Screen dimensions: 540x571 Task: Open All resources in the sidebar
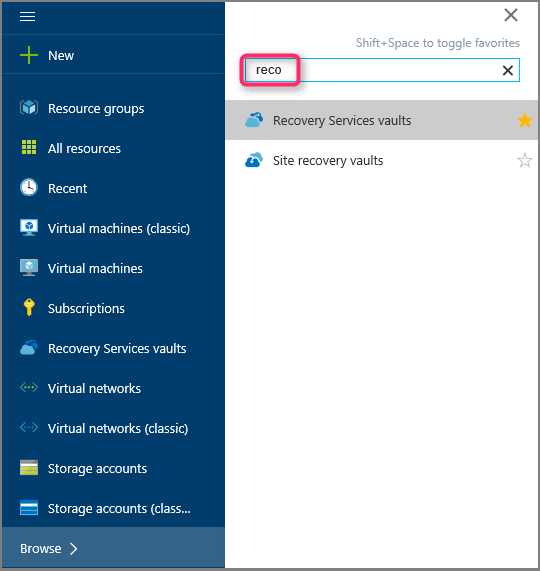[113, 148]
